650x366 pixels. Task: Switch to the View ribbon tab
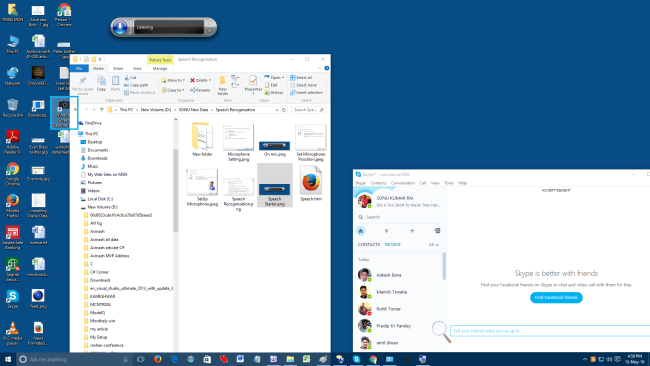click(137, 68)
